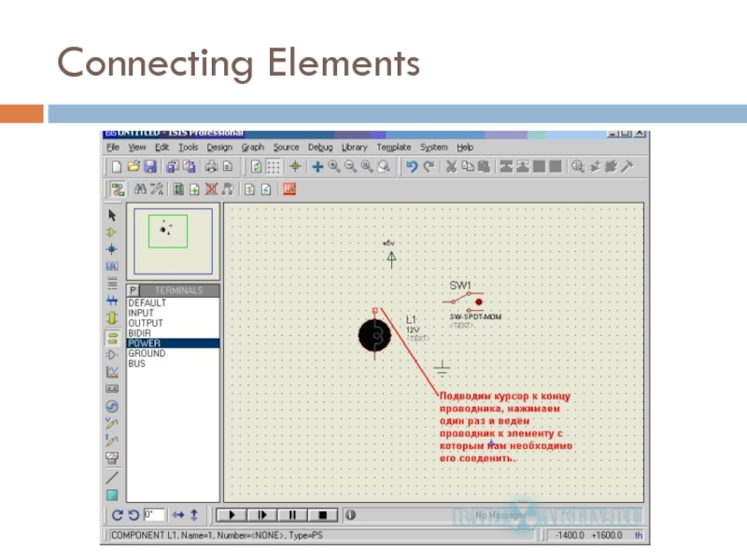Save the design with floppy icon
The image size is (747, 560).
point(150,167)
